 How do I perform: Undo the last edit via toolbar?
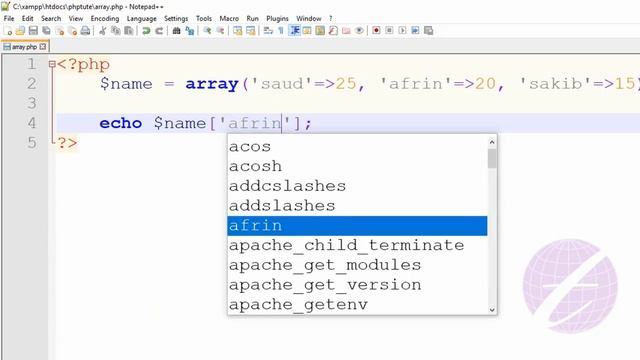[146, 31]
